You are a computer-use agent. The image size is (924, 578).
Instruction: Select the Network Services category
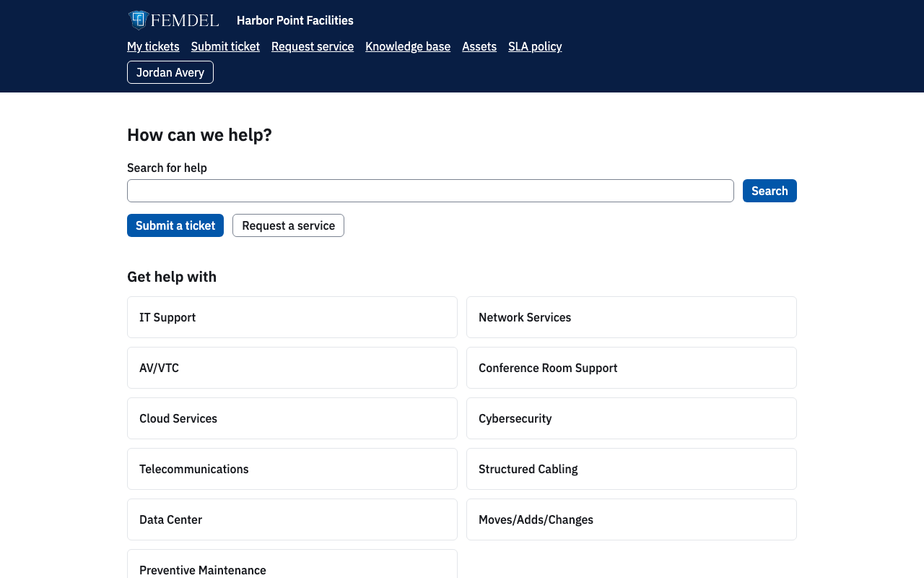632,317
